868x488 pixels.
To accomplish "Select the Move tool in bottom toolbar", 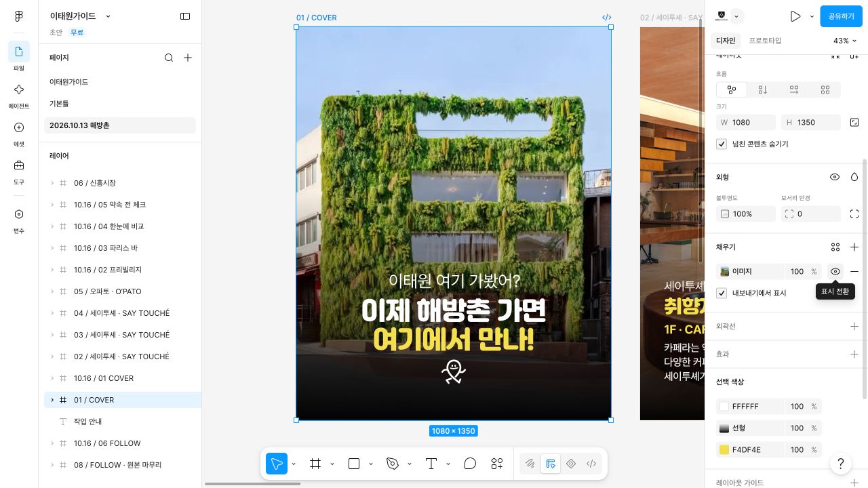I will click(x=277, y=464).
